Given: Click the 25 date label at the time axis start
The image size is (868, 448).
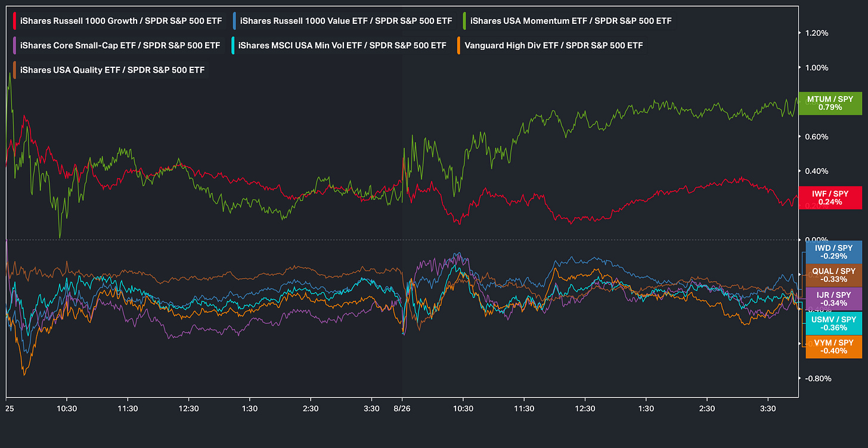Looking at the screenshot, I should point(10,409).
